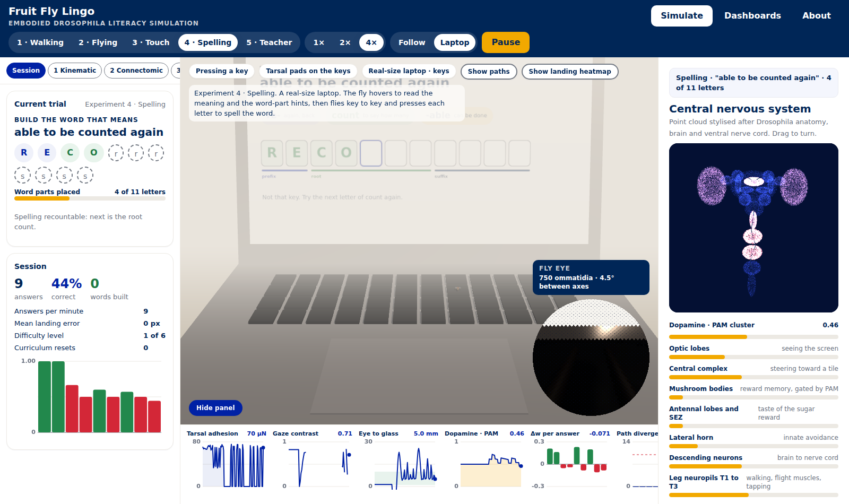
Task: Select 'Tarsal pads on the keys' chip
Action: (x=308, y=71)
